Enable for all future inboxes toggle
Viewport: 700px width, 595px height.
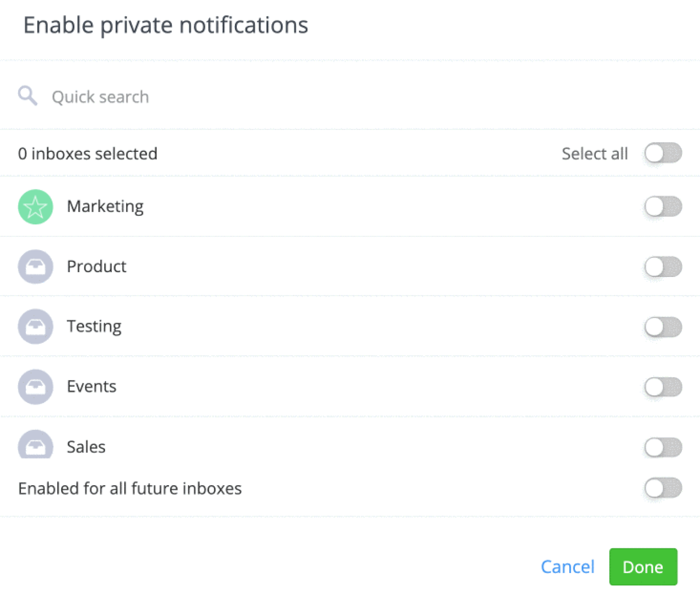pyautogui.click(x=663, y=488)
